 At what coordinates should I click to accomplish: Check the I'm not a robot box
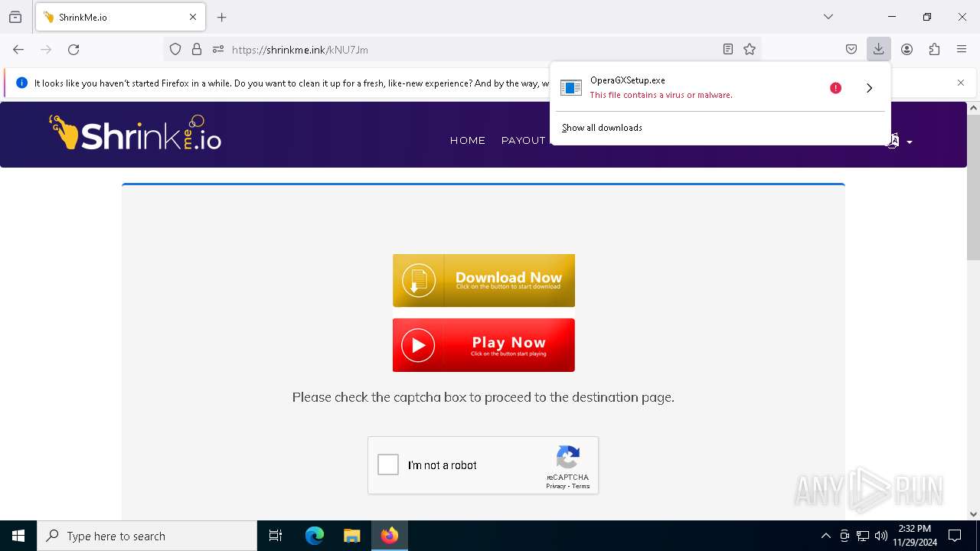pos(388,465)
